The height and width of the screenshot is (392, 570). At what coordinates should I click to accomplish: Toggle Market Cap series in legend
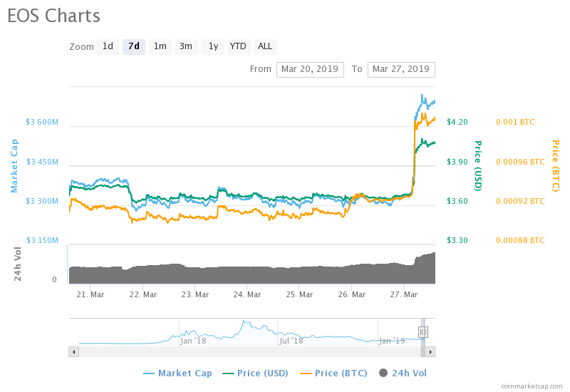click(x=177, y=373)
